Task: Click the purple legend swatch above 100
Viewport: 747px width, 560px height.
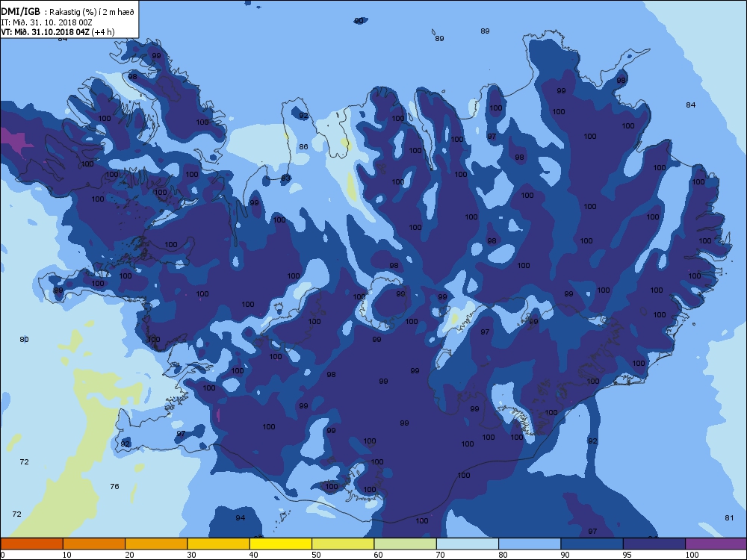Action: tap(716, 544)
